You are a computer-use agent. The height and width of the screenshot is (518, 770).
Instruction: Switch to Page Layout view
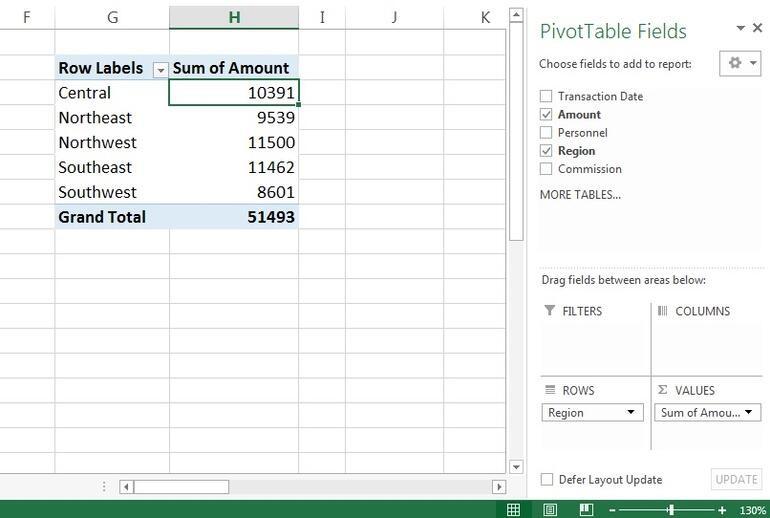click(550, 510)
